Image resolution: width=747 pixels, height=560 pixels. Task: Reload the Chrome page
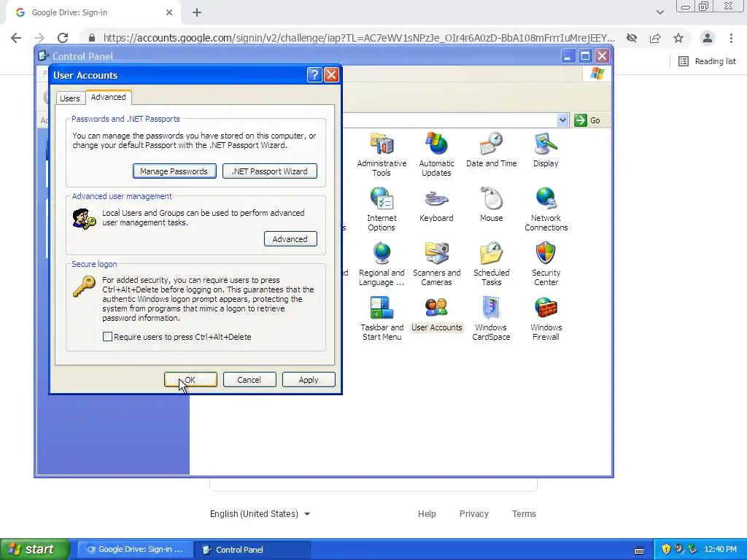(x=63, y=38)
